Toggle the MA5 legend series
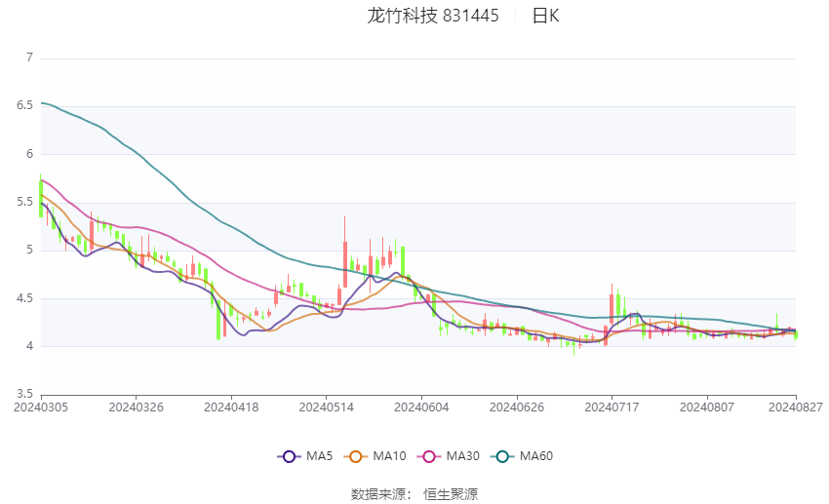This screenshot has height=504, width=829. pos(305,456)
